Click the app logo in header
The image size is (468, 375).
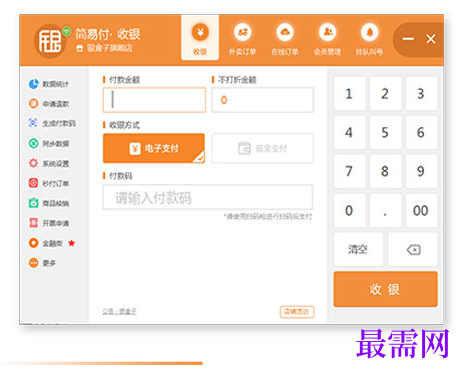point(50,41)
